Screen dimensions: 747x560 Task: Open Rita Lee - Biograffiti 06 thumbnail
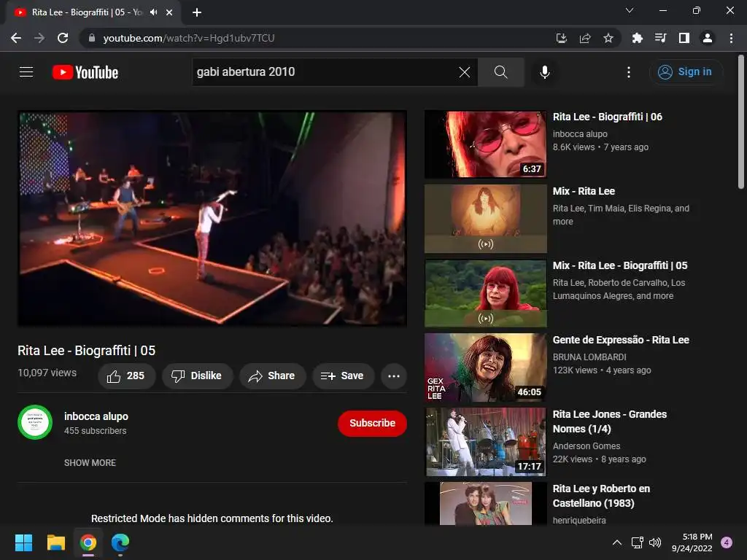pyautogui.click(x=485, y=144)
